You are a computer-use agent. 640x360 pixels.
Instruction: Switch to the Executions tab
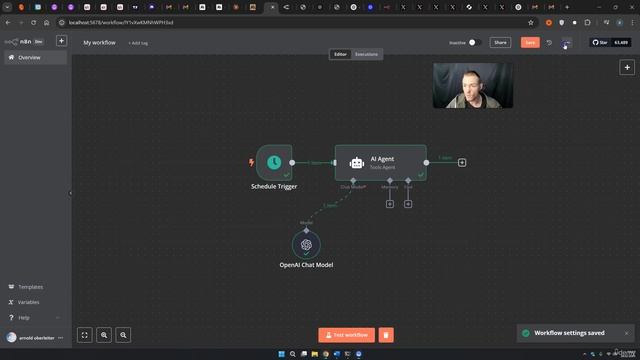point(366,54)
